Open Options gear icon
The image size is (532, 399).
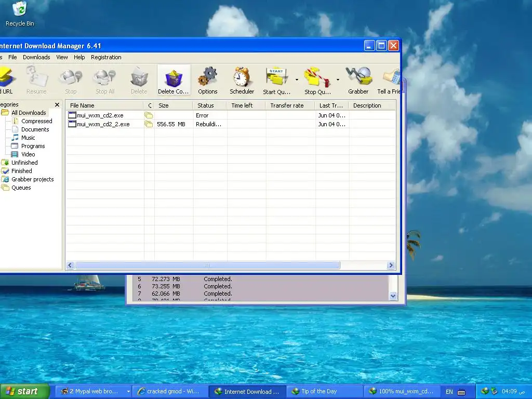(208, 80)
